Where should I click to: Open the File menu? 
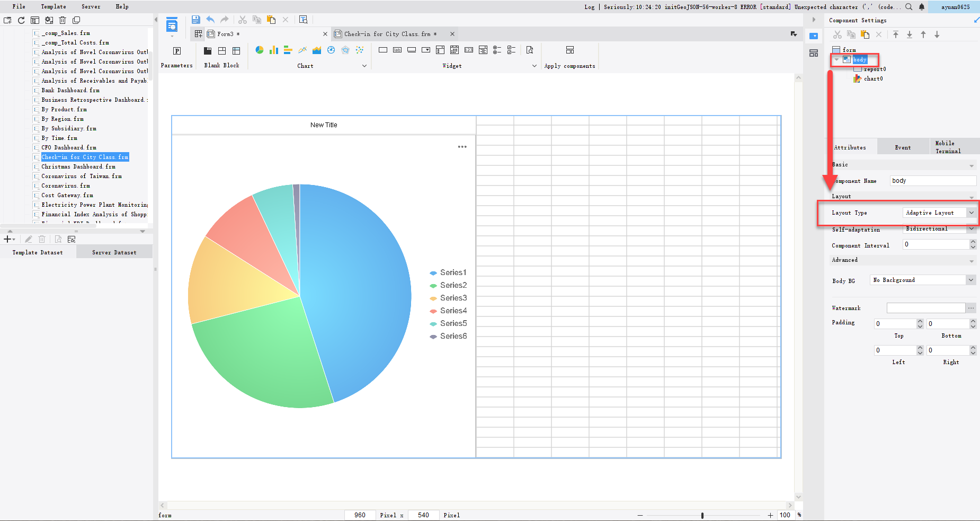point(19,6)
